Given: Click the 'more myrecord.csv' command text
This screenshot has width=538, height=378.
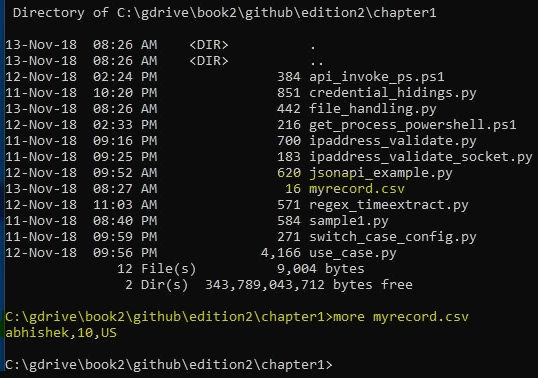Looking at the screenshot, I should click(401, 317).
